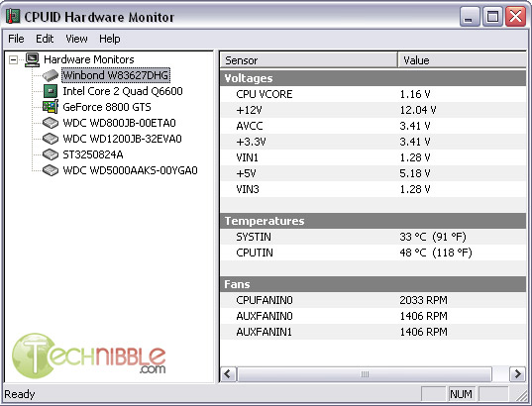Click the Intel Core 2 Quad processor icon

[51, 91]
